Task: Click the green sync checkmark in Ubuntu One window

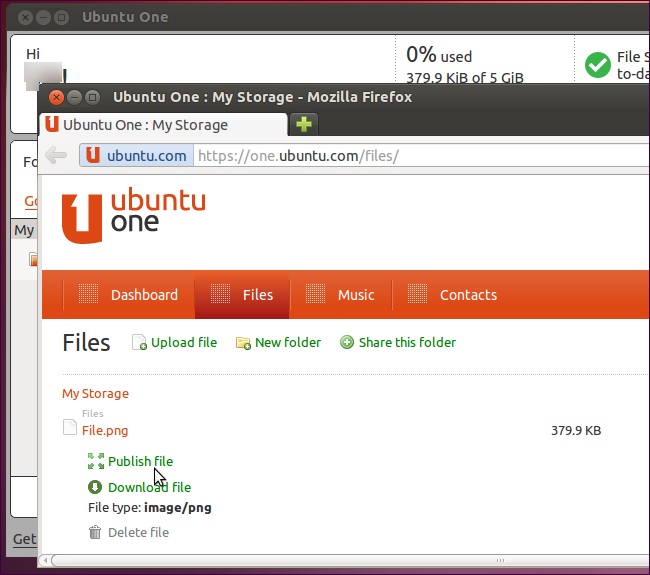Action: pyautogui.click(x=597, y=65)
